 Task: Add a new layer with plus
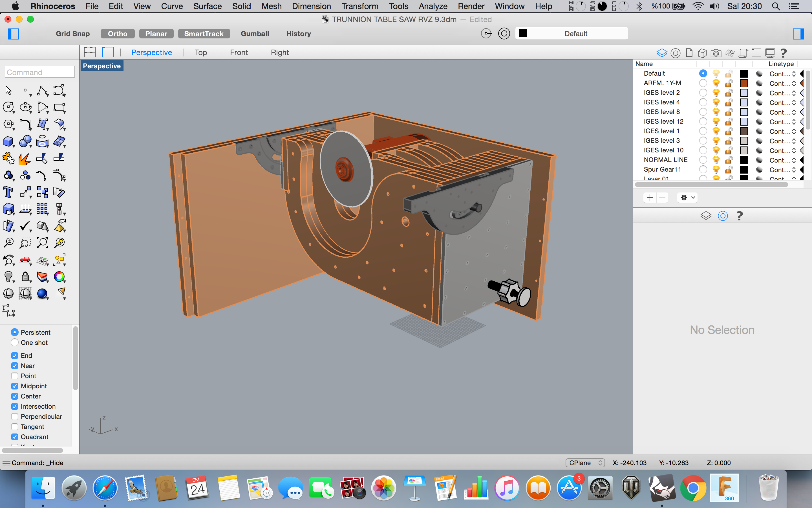pyautogui.click(x=650, y=198)
